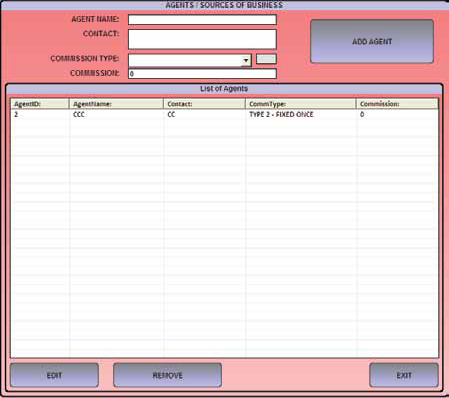This screenshot has width=449, height=398.
Task: Click the Commission column header
Action: [x=397, y=104]
